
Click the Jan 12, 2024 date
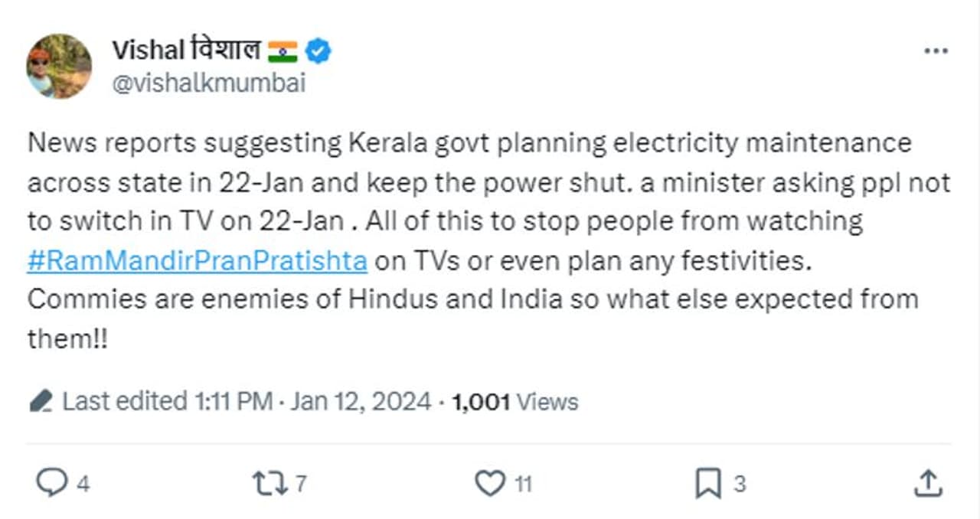click(x=361, y=401)
